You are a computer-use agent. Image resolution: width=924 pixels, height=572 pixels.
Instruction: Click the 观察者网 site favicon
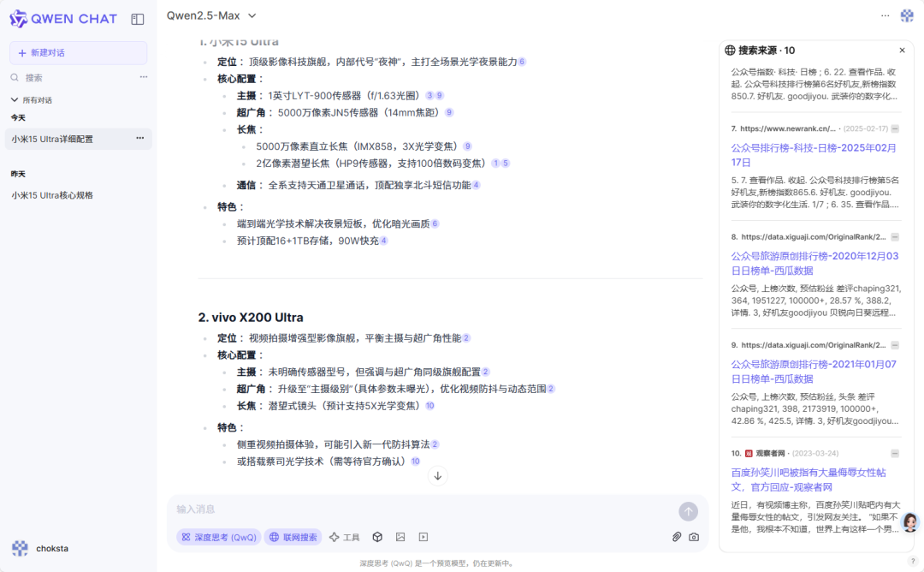click(749, 454)
